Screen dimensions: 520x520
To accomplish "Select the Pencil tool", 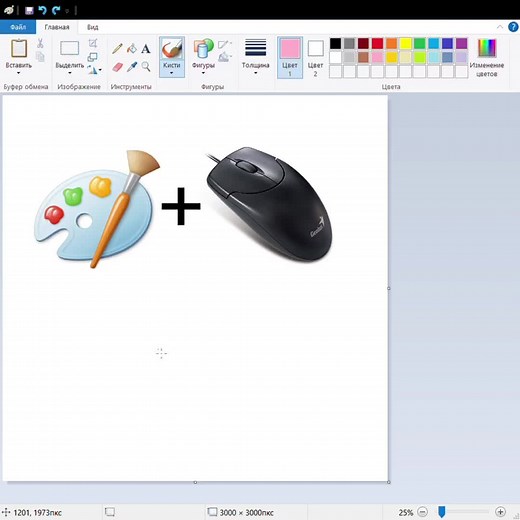I will [x=117, y=49].
